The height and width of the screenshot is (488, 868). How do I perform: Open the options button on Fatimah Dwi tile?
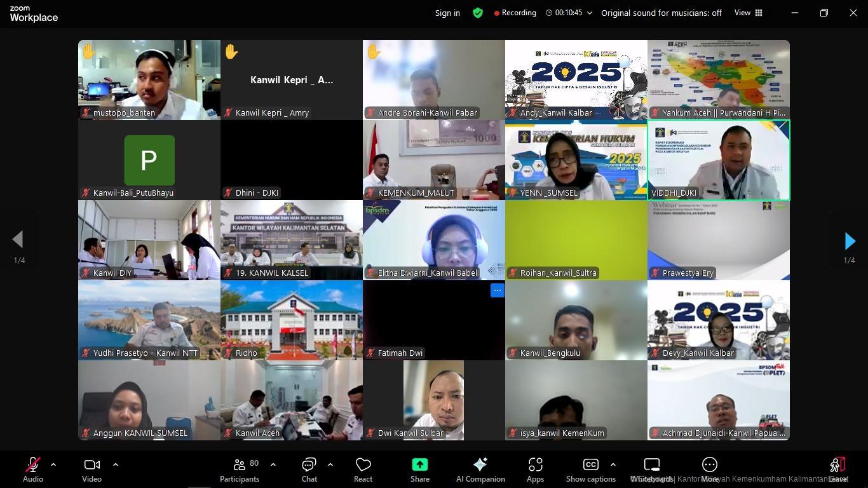click(497, 290)
